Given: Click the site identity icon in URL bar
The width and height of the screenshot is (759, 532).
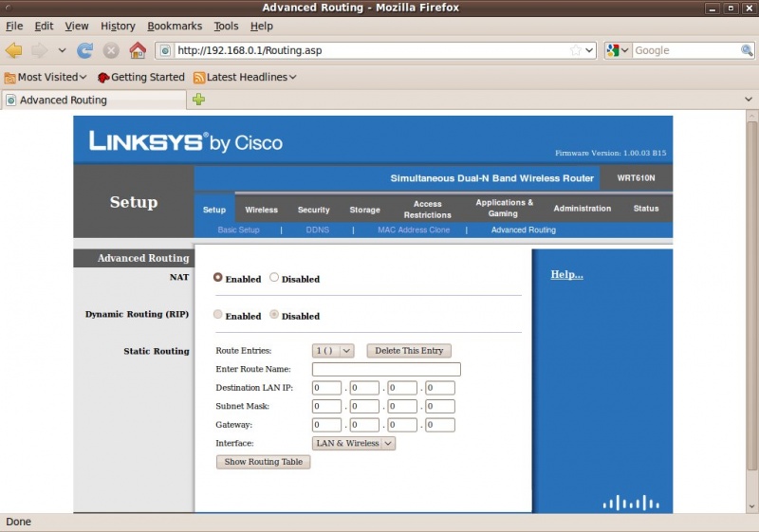Looking at the screenshot, I should coord(165,50).
